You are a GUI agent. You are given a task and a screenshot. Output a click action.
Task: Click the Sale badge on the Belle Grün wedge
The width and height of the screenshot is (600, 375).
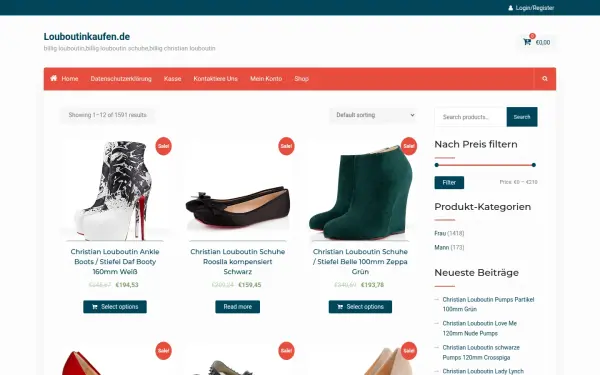click(x=409, y=146)
